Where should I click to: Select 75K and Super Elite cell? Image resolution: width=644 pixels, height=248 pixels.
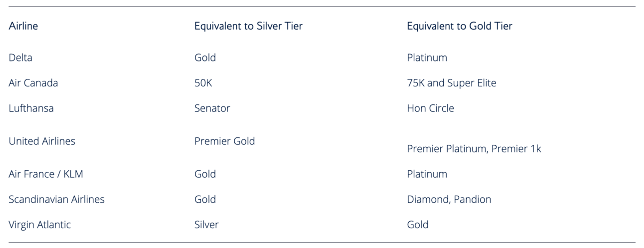[x=451, y=83]
